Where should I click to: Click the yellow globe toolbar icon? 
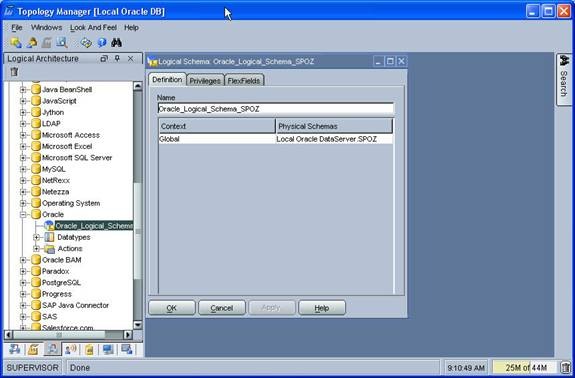15,43
